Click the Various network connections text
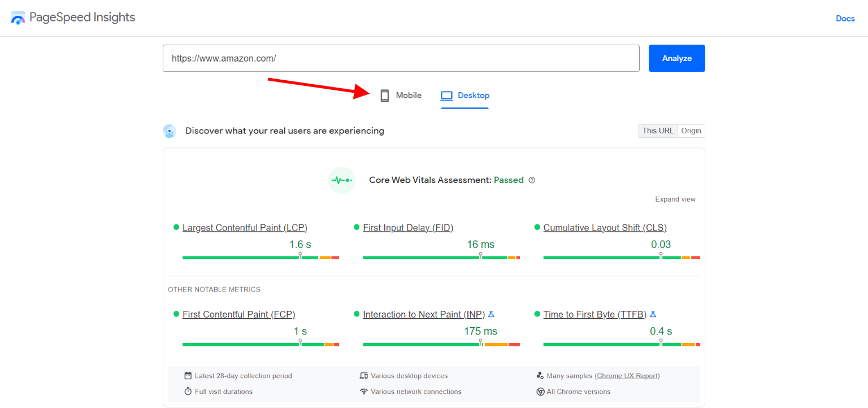The height and width of the screenshot is (408, 868). [416, 392]
